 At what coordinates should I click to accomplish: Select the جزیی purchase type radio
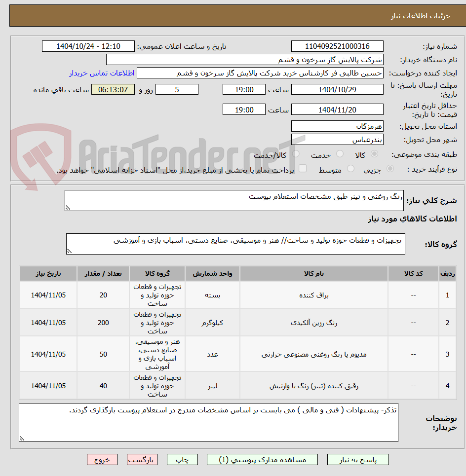pos(390,169)
